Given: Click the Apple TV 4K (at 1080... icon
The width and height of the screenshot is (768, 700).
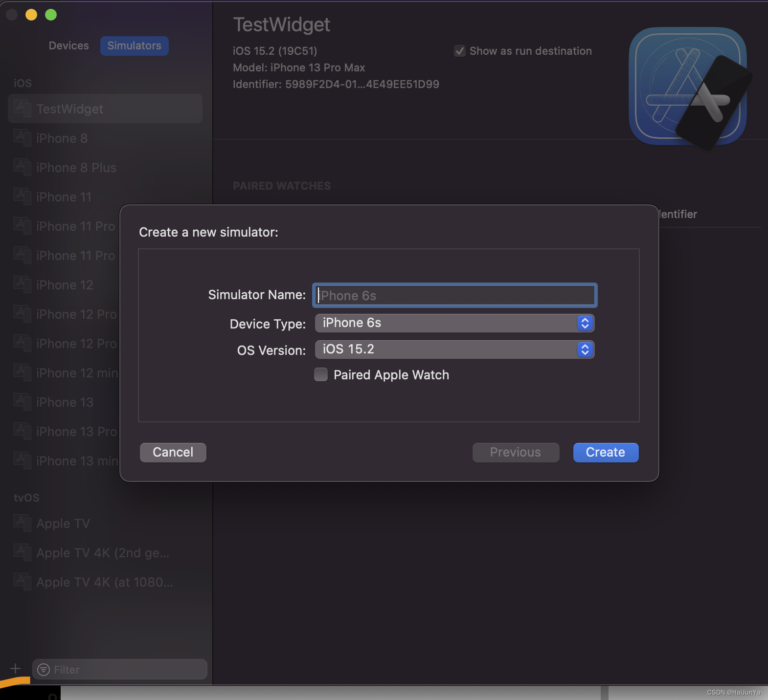Looking at the screenshot, I should (23, 581).
